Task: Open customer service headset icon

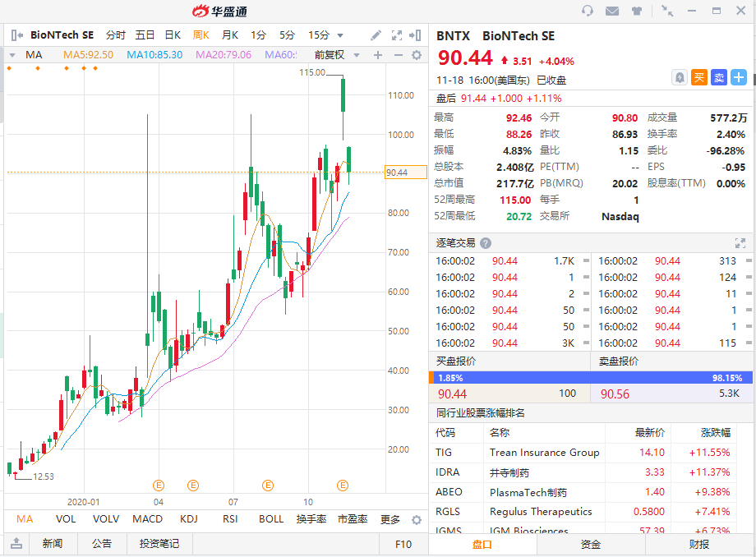Action: point(588,11)
